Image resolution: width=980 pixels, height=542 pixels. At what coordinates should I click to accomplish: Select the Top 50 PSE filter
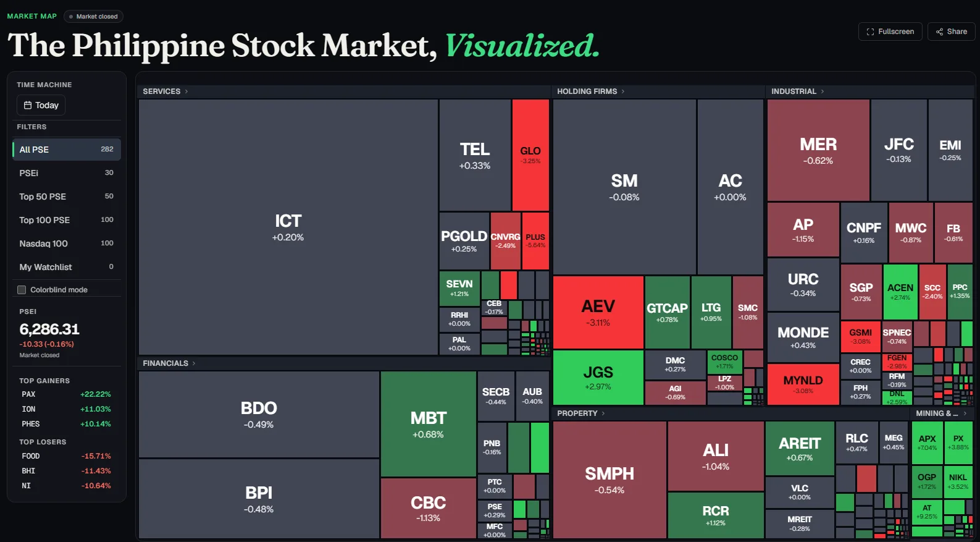coord(67,197)
